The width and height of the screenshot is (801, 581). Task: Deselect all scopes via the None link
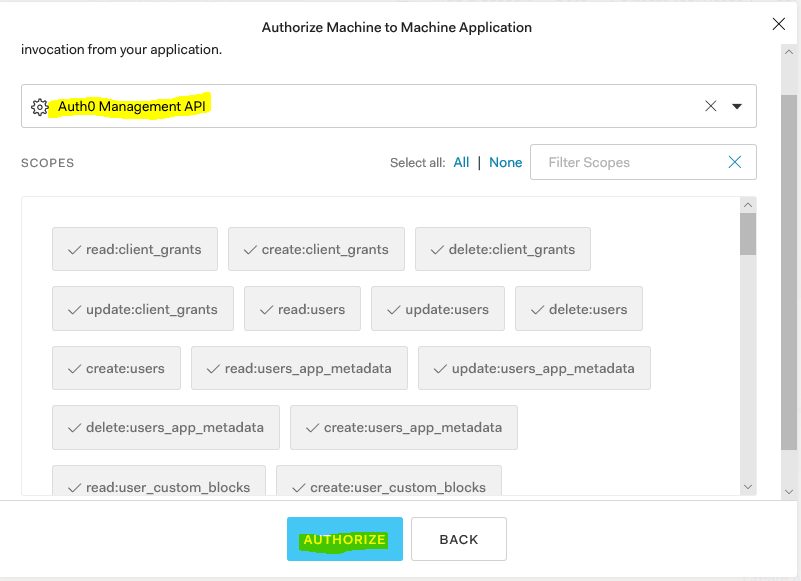click(505, 162)
